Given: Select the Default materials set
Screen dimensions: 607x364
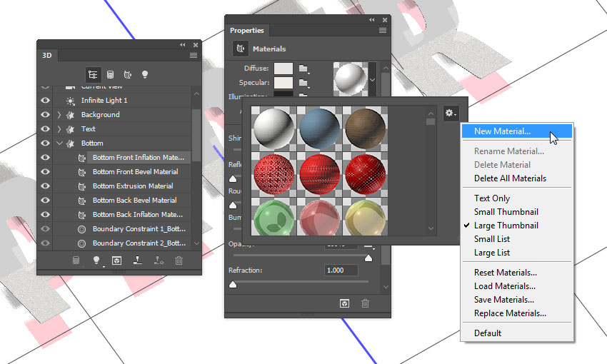Looking at the screenshot, I should coord(487,333).
